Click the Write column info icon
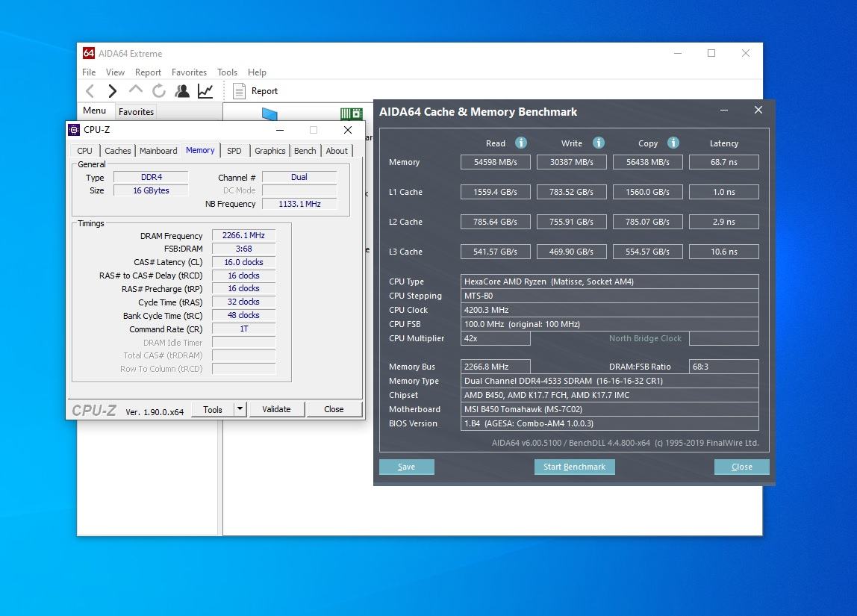857x616 pixels. coord(598,143)
